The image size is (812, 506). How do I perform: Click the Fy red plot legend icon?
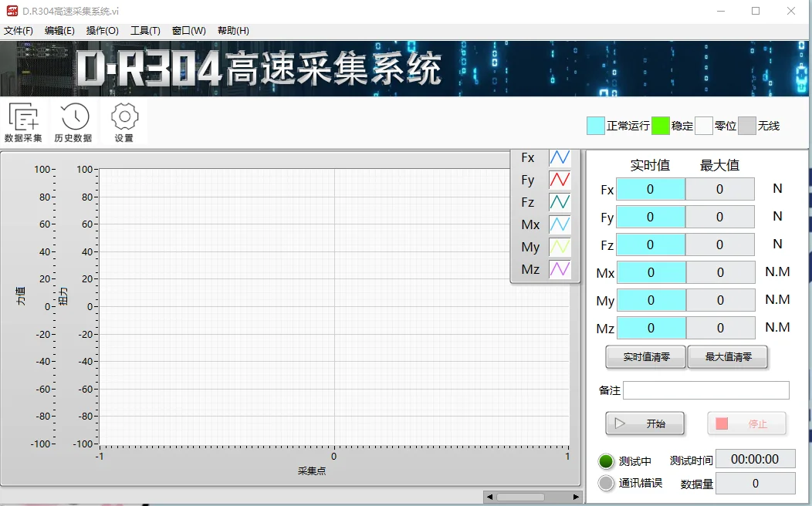click(560, 180)
